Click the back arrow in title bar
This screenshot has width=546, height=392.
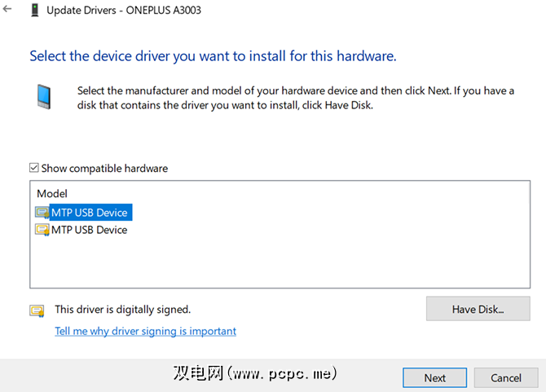click(x=8, y=11)
